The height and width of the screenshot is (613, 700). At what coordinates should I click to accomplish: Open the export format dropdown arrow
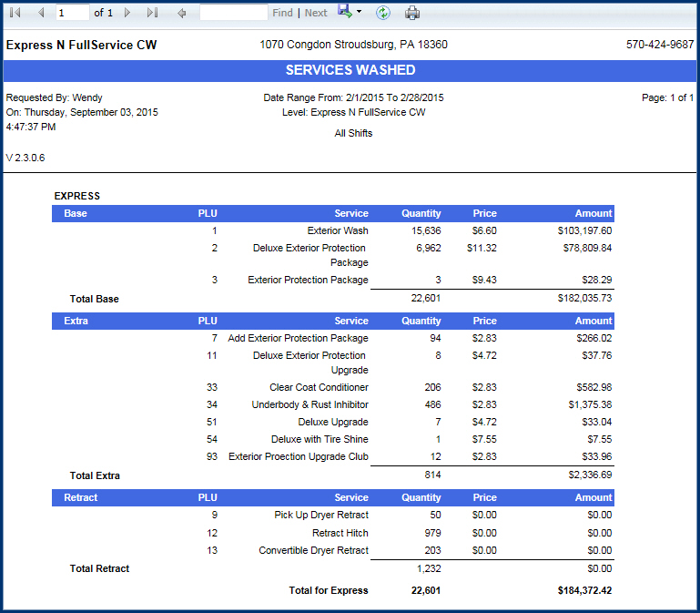[360, 13]
